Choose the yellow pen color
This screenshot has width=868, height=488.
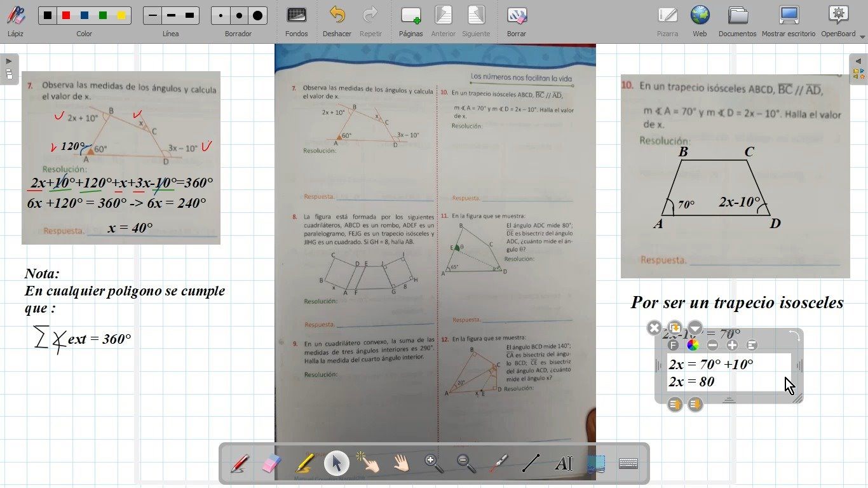pos(121,15)
